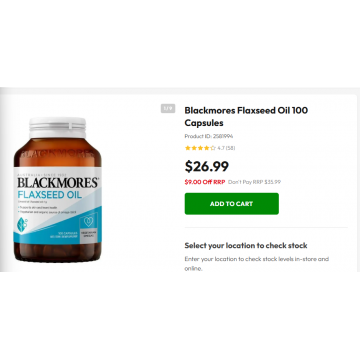This screenshot has width=360, height=360.
Task: Click the second yellow rating star
Action: point(192,148)
